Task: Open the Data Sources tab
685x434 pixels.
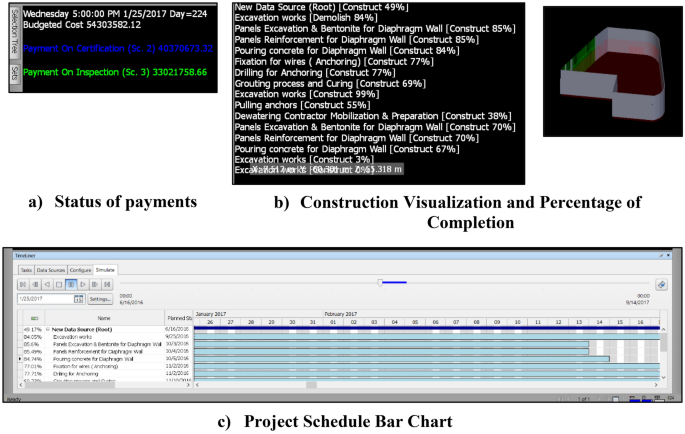Action: point(53,270)
